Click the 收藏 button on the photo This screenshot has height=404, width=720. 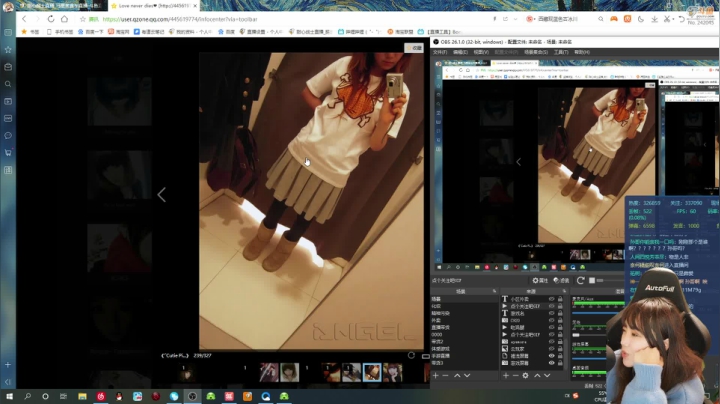click(x=414, y=48)
